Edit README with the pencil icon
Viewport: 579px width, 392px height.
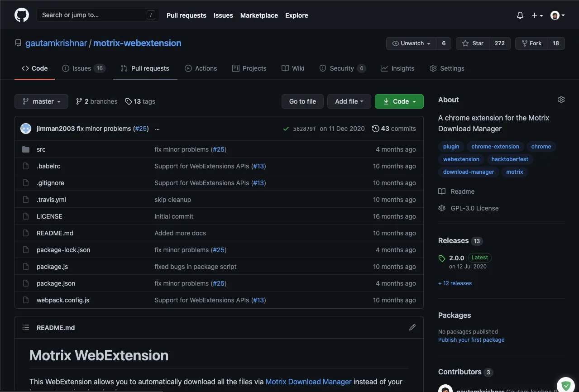tap(412, 327)
